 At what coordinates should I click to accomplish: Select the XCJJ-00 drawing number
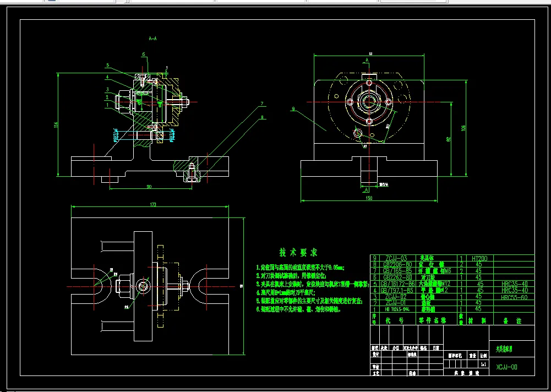click(507, 367)
